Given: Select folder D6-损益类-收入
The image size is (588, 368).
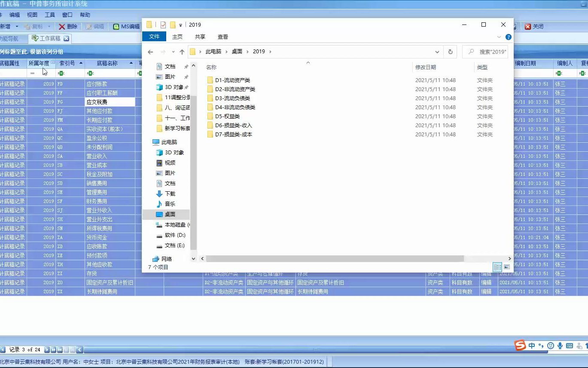Looking at the screenshot, I should pos(234,126).
